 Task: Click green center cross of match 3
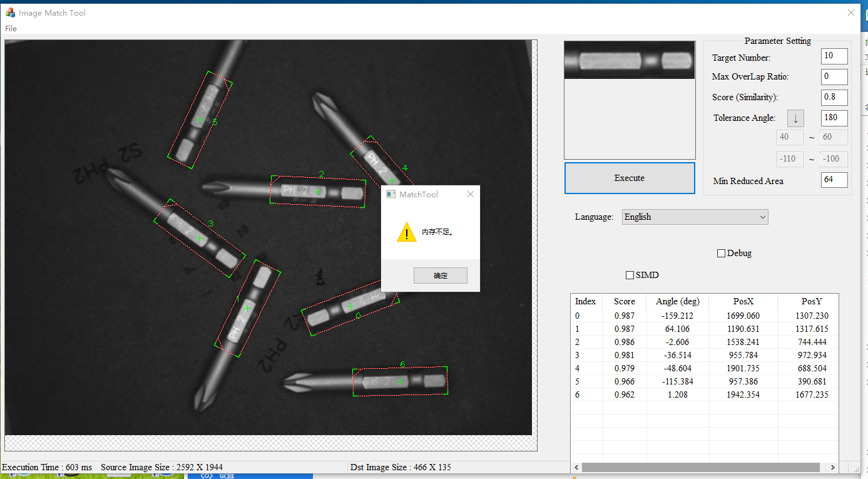pyautogui.click(x=199, y=239)
